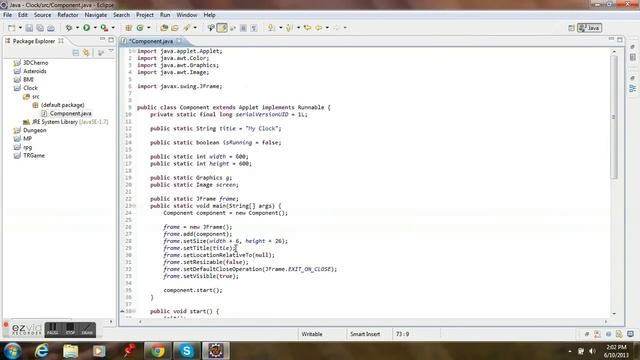The width and height of the screenshot is (640, 360).
Task: Save the file with the Save icon
Action: pyautogui.click(x=29, y=28)
